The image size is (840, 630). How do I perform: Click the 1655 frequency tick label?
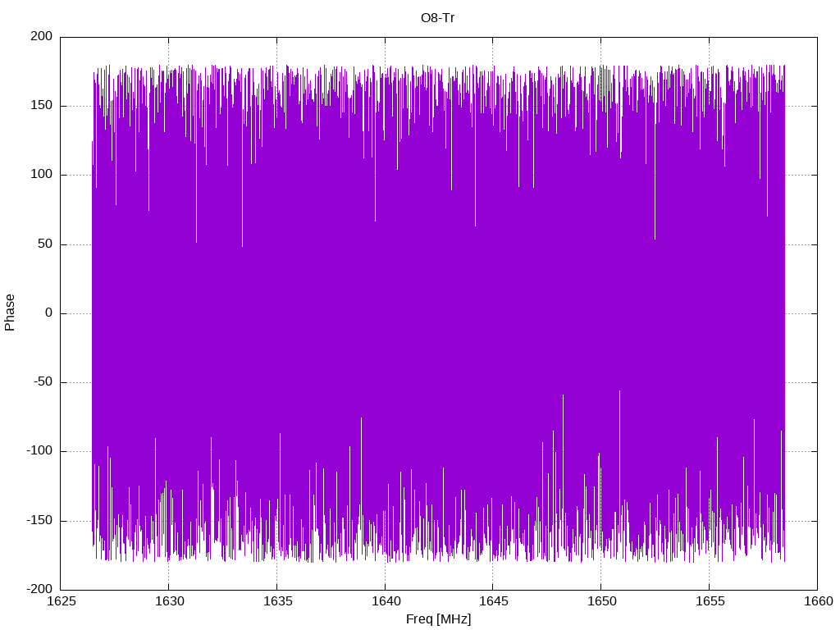click(710, 601)
